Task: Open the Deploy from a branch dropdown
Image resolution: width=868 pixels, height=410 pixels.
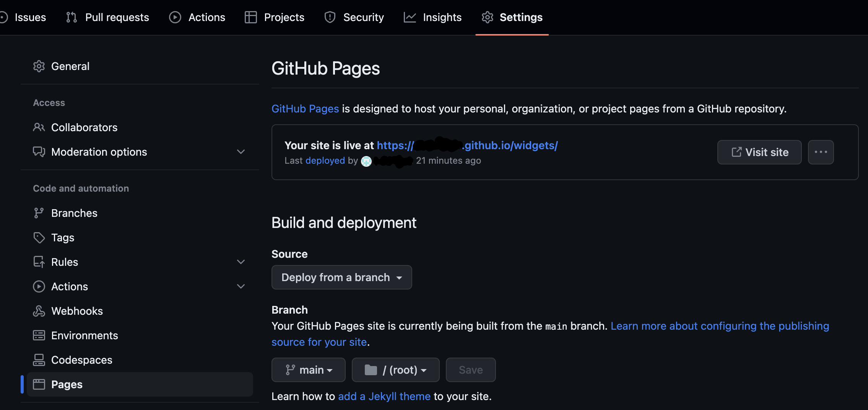Action: (x=341, y=277)
